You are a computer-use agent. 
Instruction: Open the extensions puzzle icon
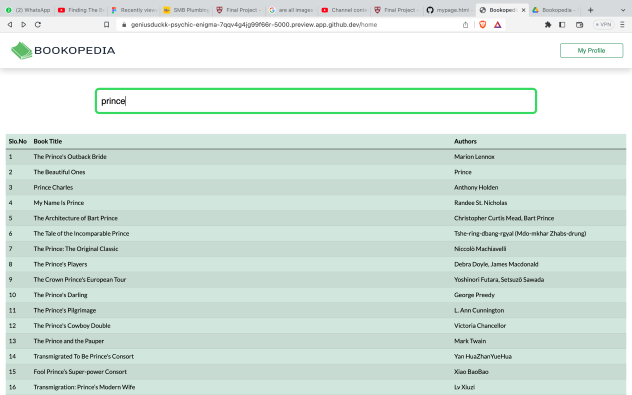548,25
